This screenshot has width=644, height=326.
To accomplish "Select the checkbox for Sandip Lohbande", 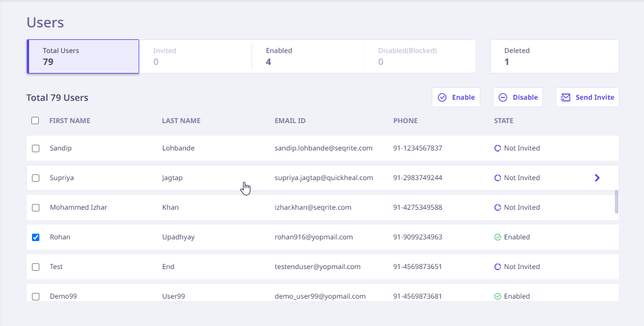I will tap(35, 148).
